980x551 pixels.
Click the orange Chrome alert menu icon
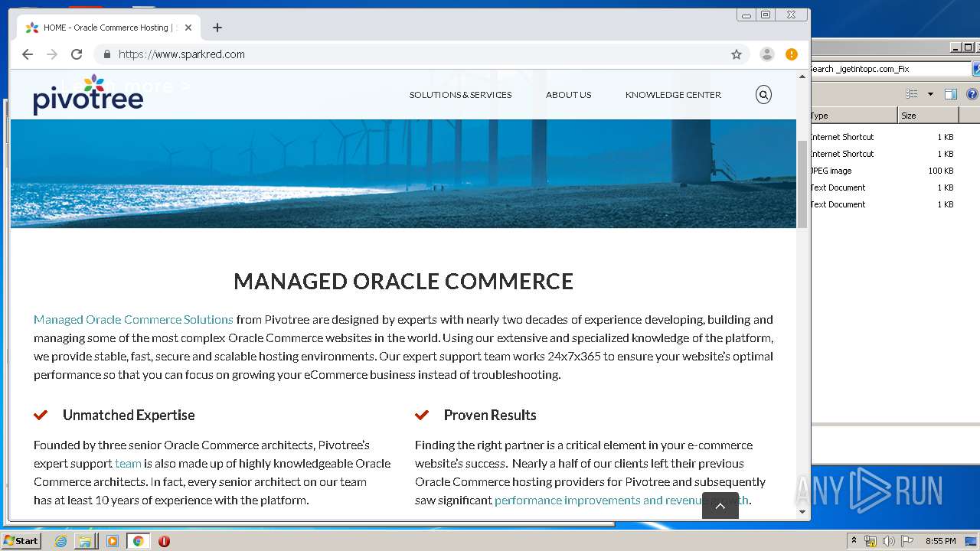point(792,54)
